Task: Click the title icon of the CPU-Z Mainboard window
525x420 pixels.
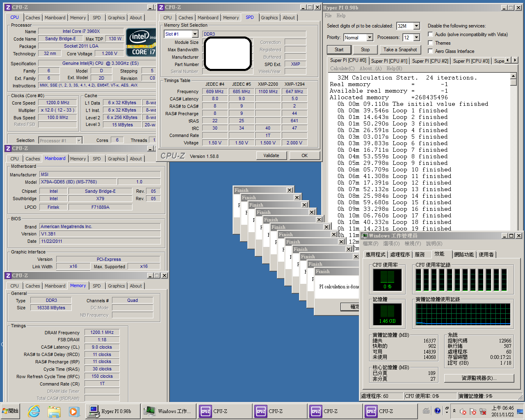Action: pyautogui.click(x=8, y=148)
